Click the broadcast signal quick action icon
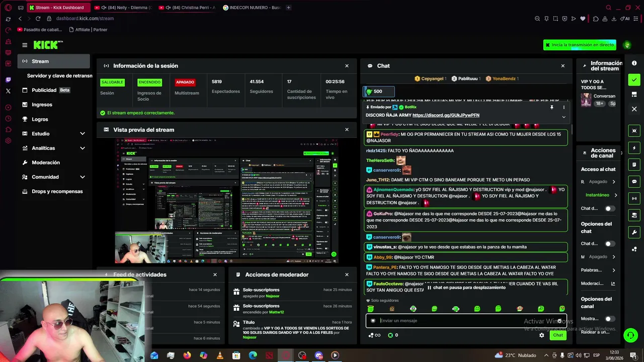Screen dimensions: 644x362 pyautogui.click(x=634, y=199)
